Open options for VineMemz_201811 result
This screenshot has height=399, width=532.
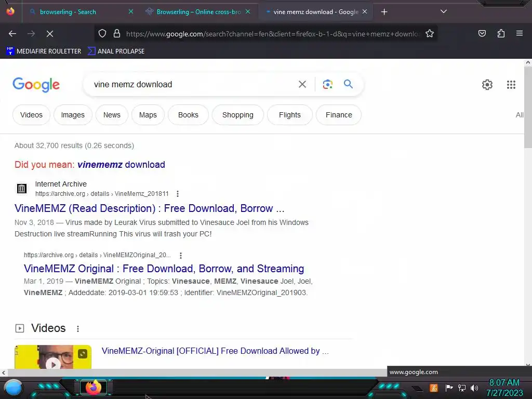[178, 194]
